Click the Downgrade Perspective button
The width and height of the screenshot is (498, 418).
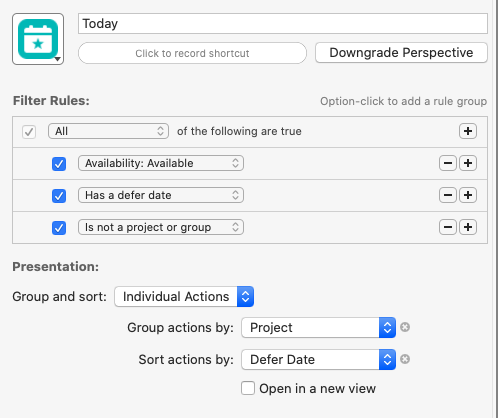(x=401, y=53)
